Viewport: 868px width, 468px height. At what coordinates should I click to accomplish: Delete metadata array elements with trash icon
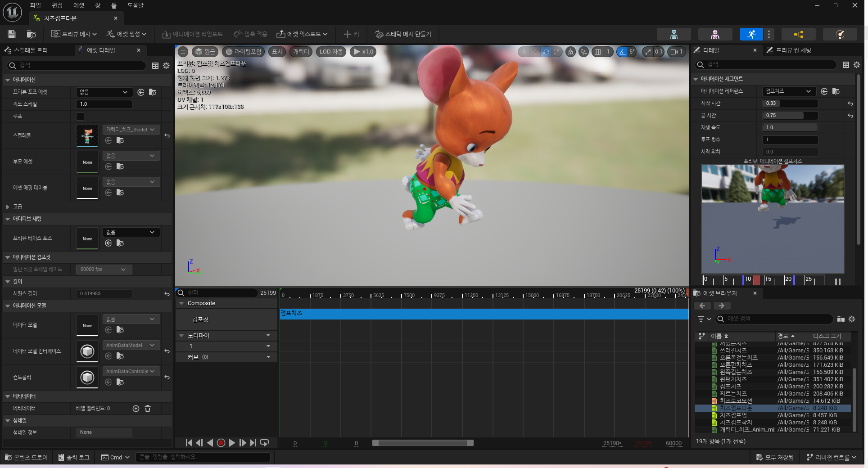coord(148,409)
